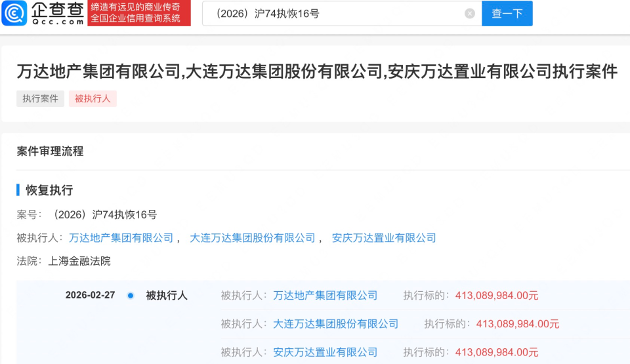This screenshot has width=630, height=364.
Task: Focus the search box containing 沪74执恢16号
Action: 342,14
